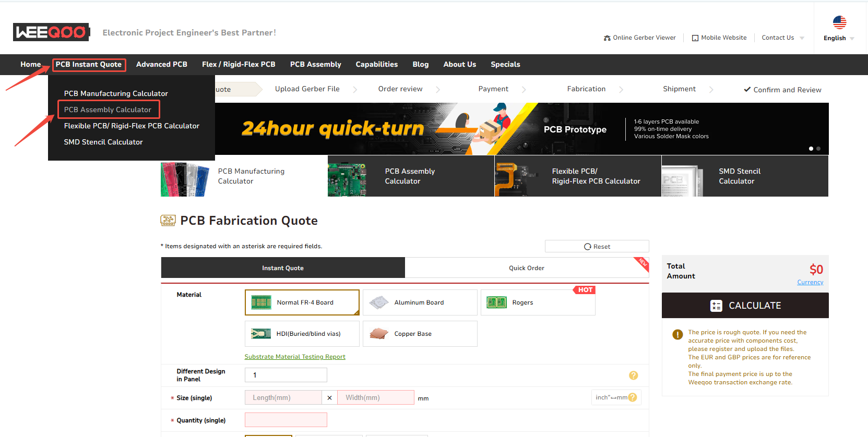Click the Length(mm) input field
The height and width of the screenshot is (437, 868).
click(283, 397)
